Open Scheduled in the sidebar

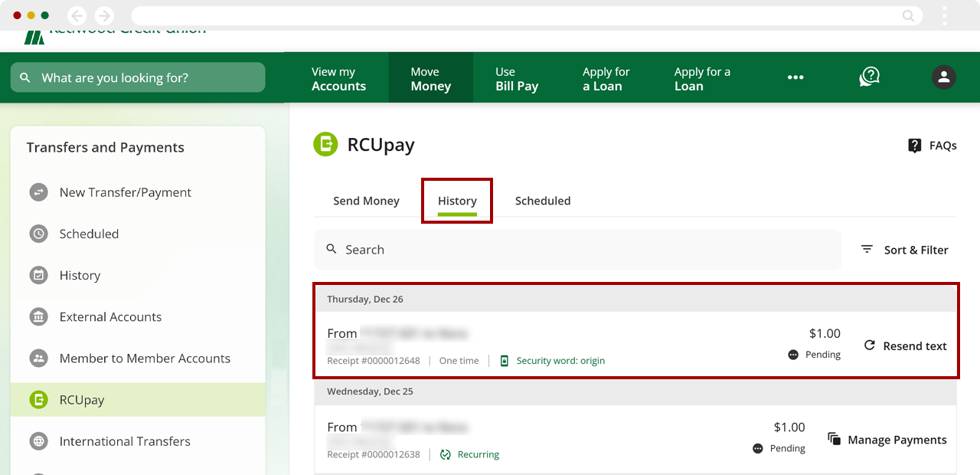click(x=89, y=234)
